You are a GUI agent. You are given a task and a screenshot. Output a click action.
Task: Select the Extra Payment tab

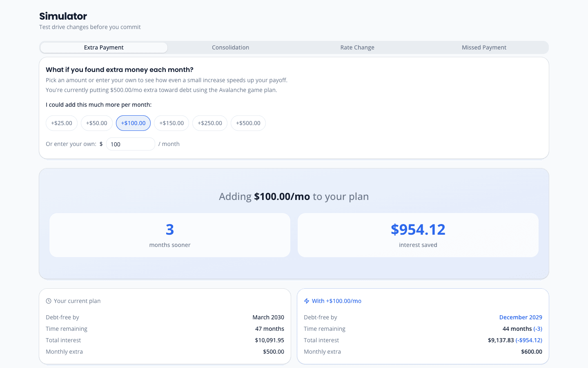(x=104, y=47)
